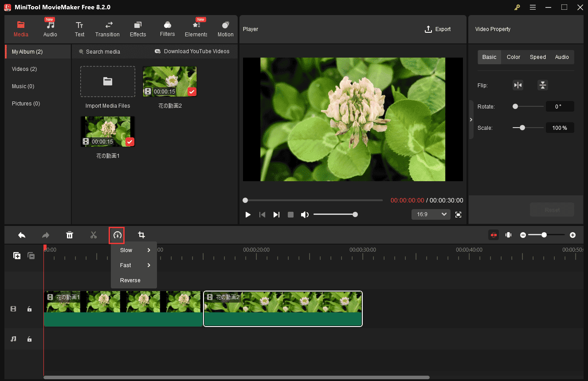Stop playback in the player
The image size is (588, 381).
click(290, 214)
